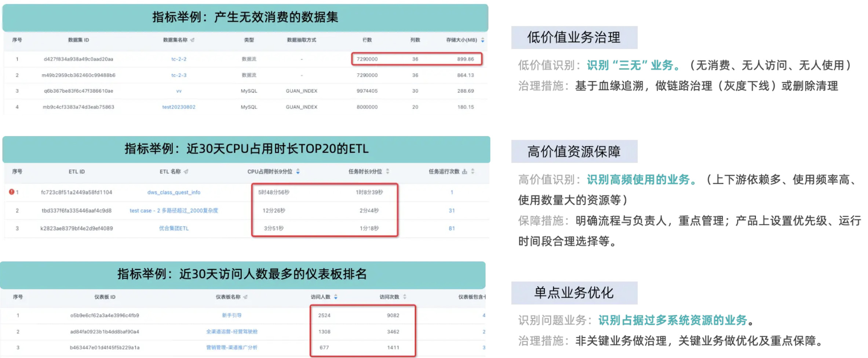Screen dimensions: 868x358
Task: Sort by 任务时长9分位 using the arrow icon
Action: [x=387, y=172]
